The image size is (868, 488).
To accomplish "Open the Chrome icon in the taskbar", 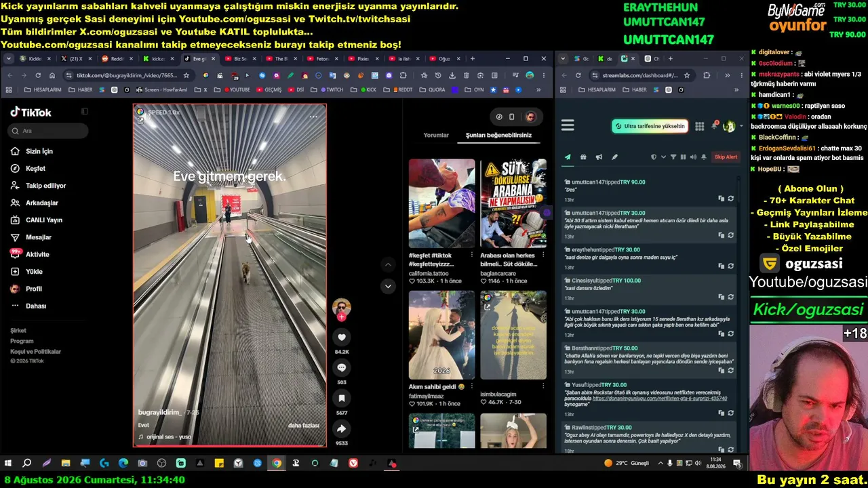I will [x=277, y=464].
